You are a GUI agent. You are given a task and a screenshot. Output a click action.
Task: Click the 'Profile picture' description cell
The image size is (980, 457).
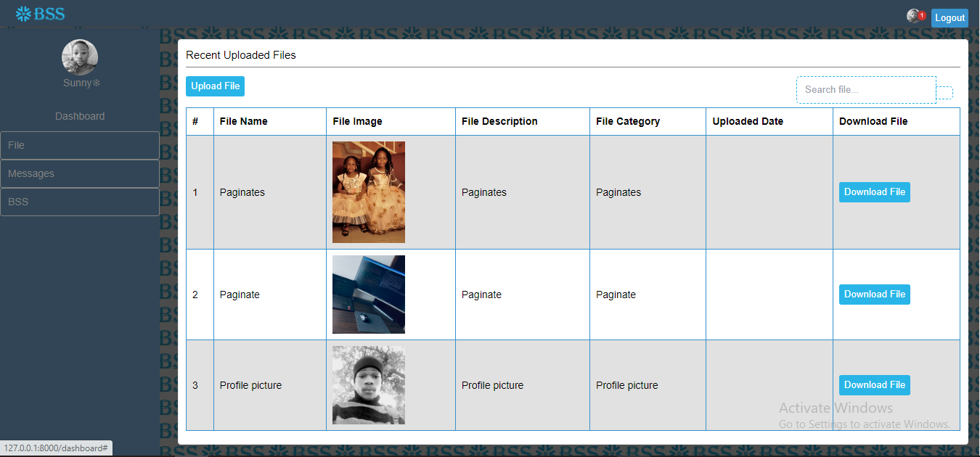pyautogui.click(x=523, y=385)
